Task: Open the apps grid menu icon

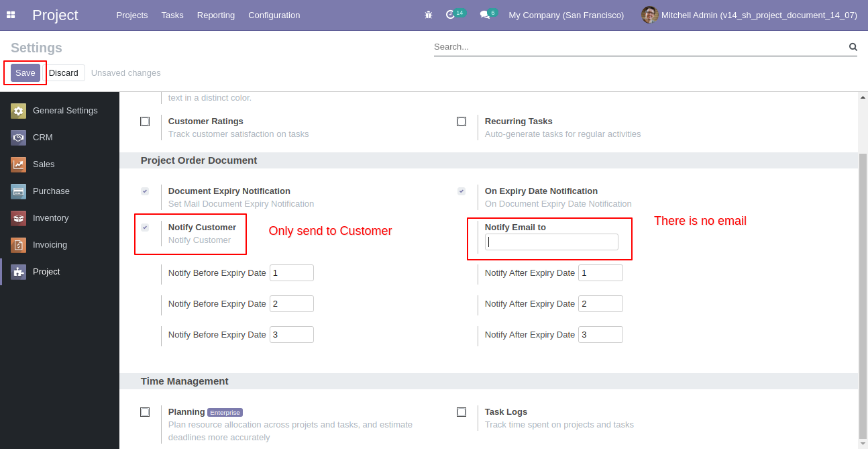Action: 11,15
